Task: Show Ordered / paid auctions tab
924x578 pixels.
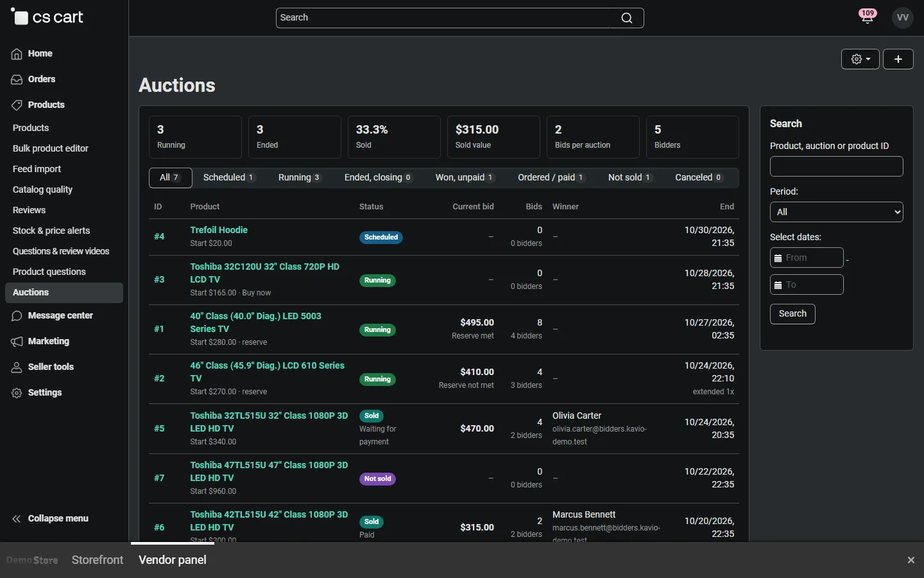Action: [552, 178]
